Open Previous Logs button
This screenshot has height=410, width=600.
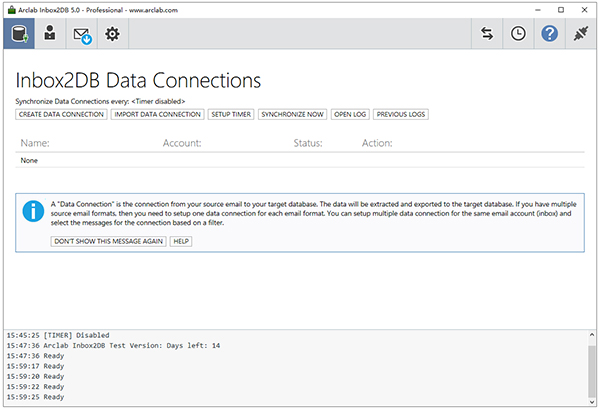[x=401, y=114]
